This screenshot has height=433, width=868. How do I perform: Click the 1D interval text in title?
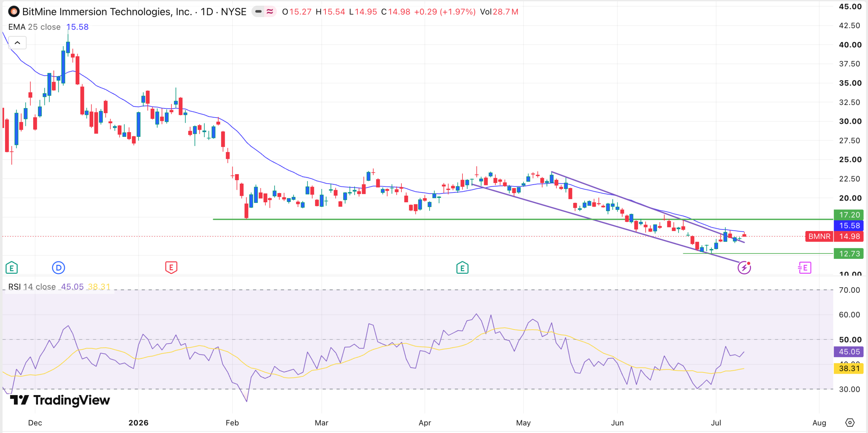point(206,12)
